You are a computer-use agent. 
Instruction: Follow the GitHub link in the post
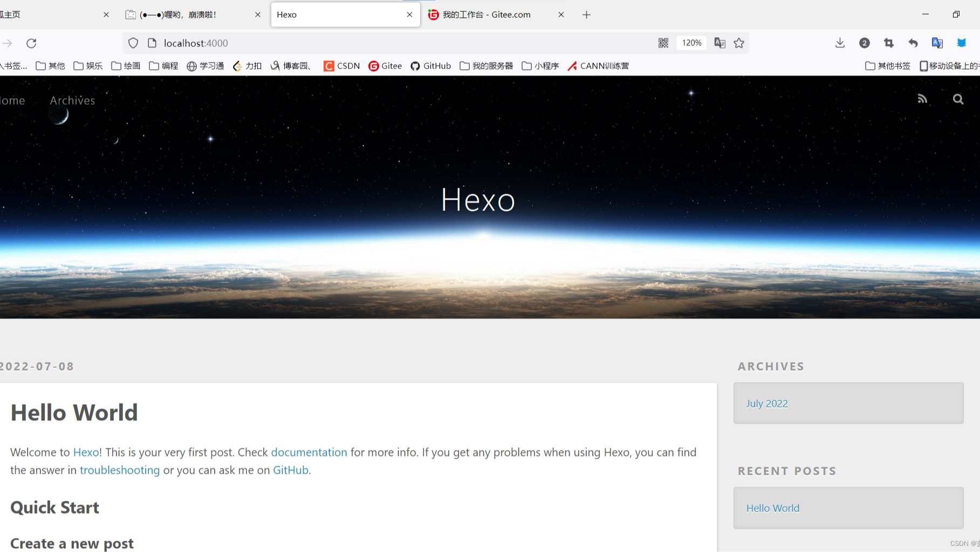coord(291,470)
